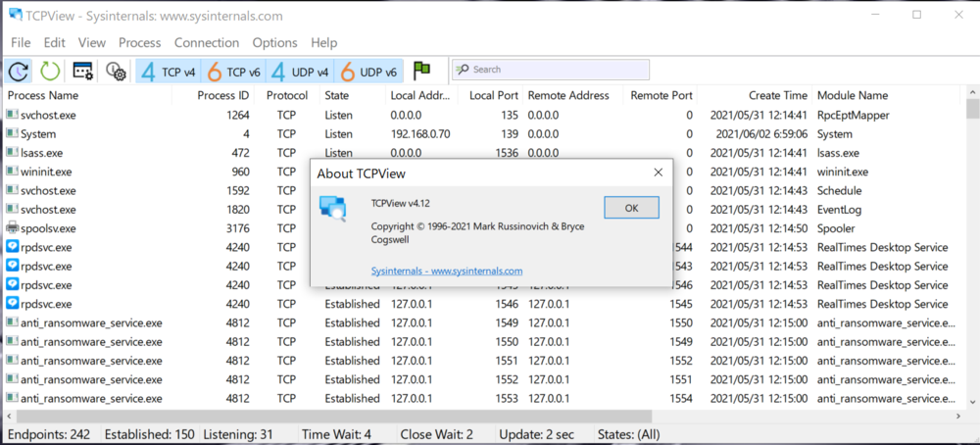
Task: Click Close Wait: 2 in status bar
Action: tap(437, 434)
